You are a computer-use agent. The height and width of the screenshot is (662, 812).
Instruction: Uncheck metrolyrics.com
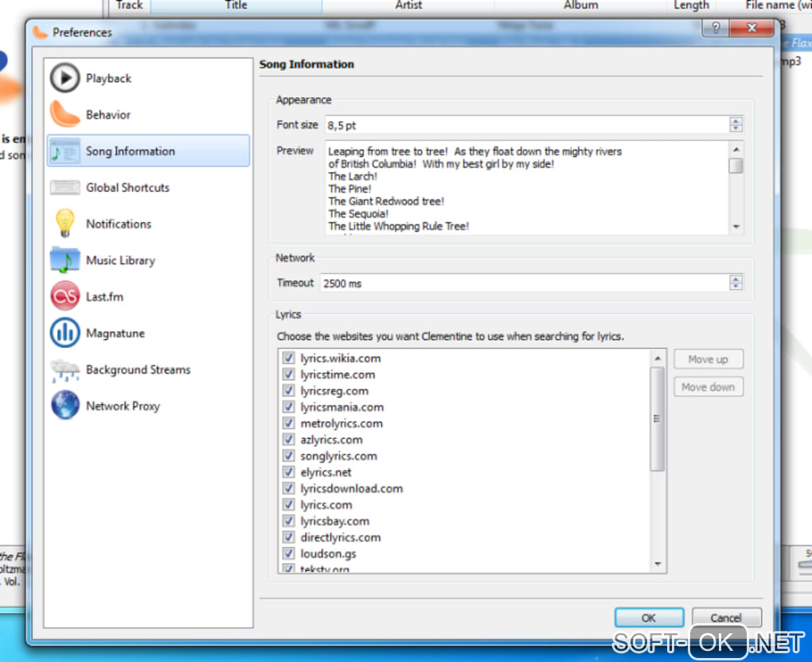pos(288,423)
